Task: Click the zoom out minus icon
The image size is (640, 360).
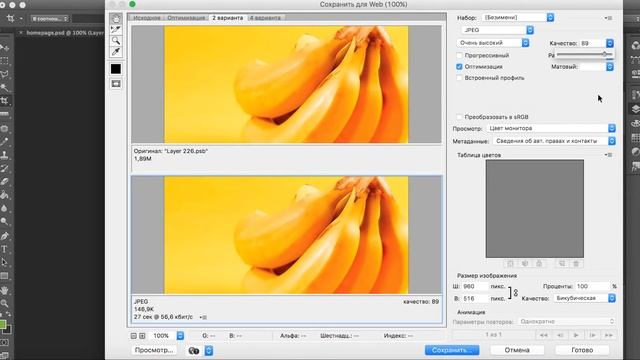Action: point(133,336)
